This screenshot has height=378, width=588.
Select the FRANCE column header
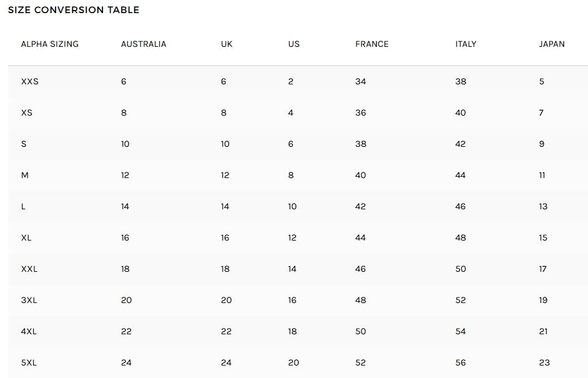click(x=372, y=44)
